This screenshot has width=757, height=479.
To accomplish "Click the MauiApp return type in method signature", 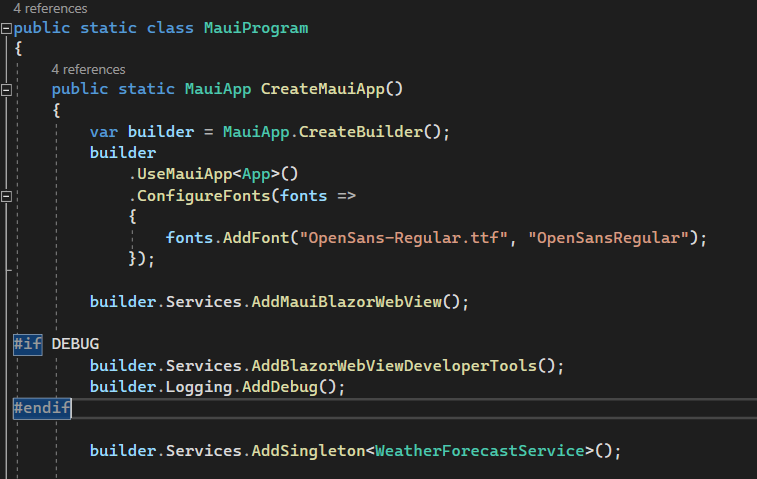I will (218, 89).
